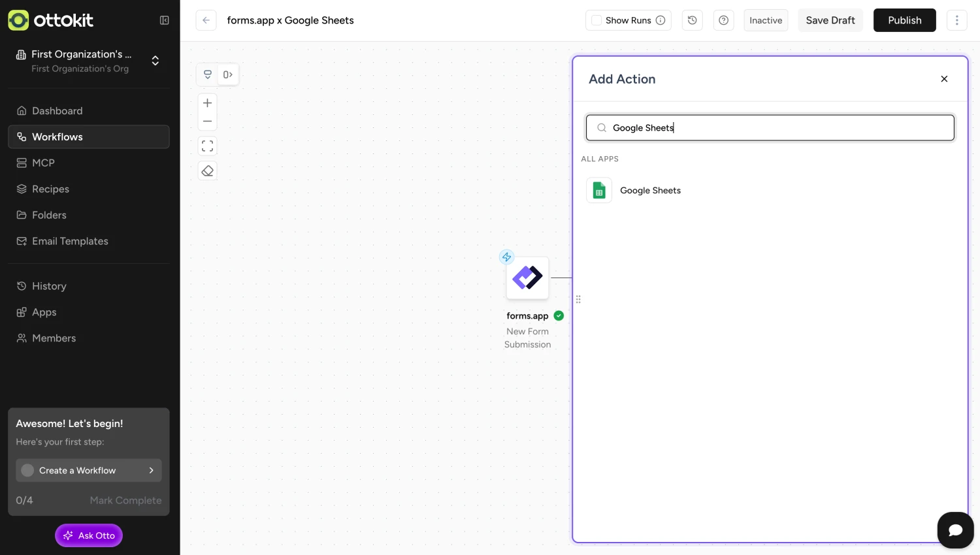Open the Apps section

pyautogui.click(x=44, y=311)
